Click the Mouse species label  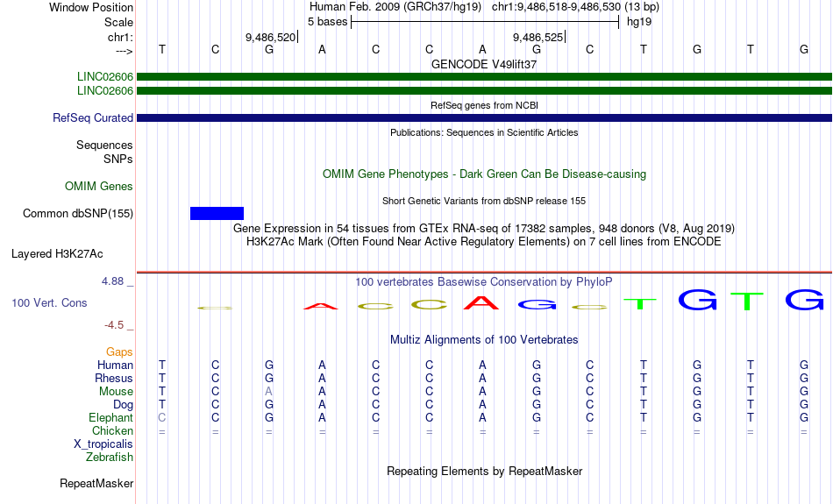coord(116,392)
